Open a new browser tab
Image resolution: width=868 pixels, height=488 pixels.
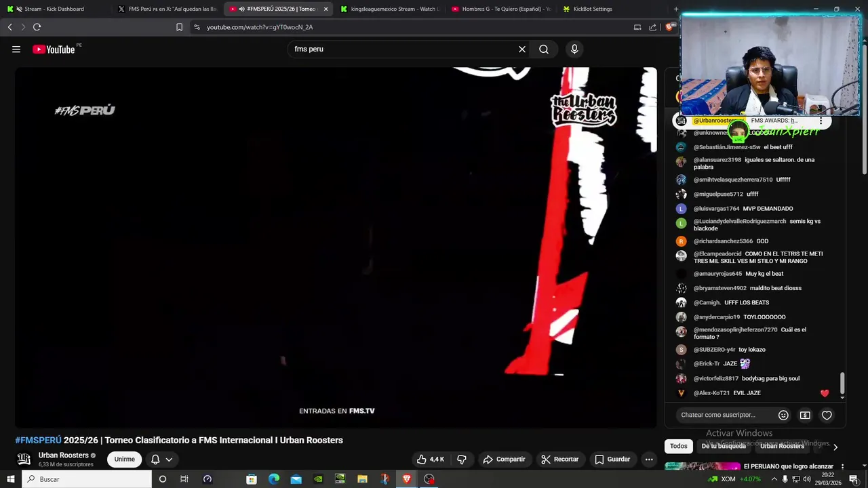(x=675, y=9)
